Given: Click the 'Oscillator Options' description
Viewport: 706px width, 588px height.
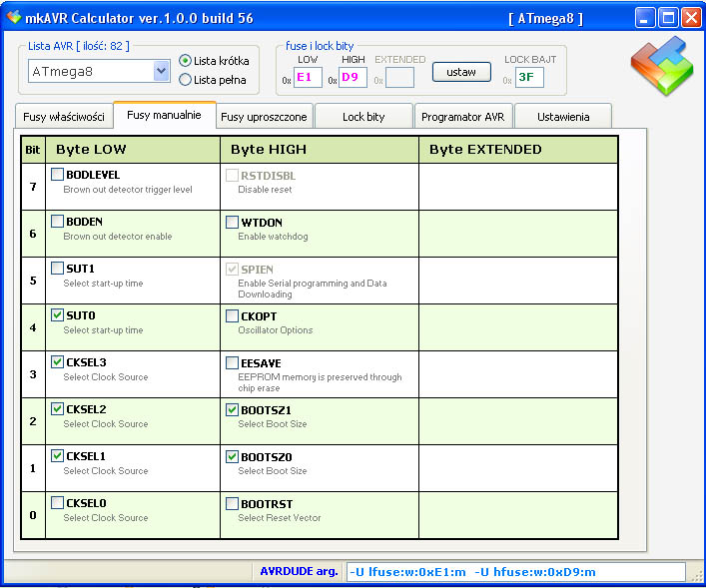Looking at the screenshot, I should click(x=275, y=330).
